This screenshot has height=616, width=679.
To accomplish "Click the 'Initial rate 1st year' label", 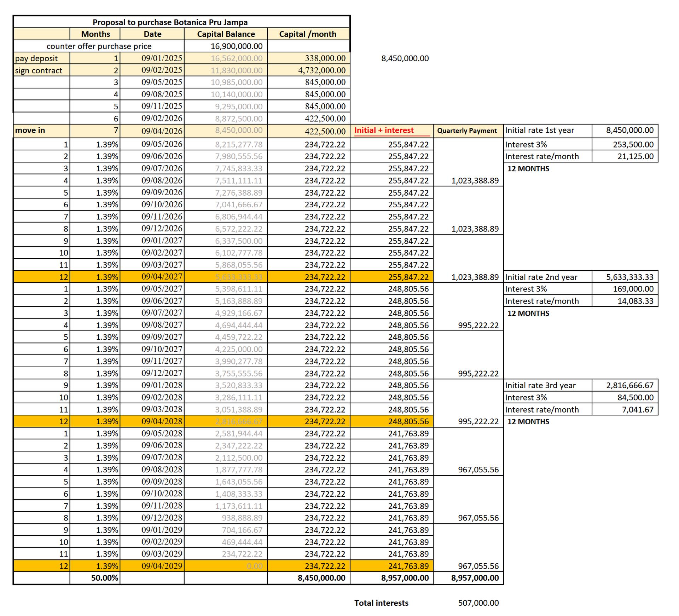I will pyautogui.click(x=539, y=130).
